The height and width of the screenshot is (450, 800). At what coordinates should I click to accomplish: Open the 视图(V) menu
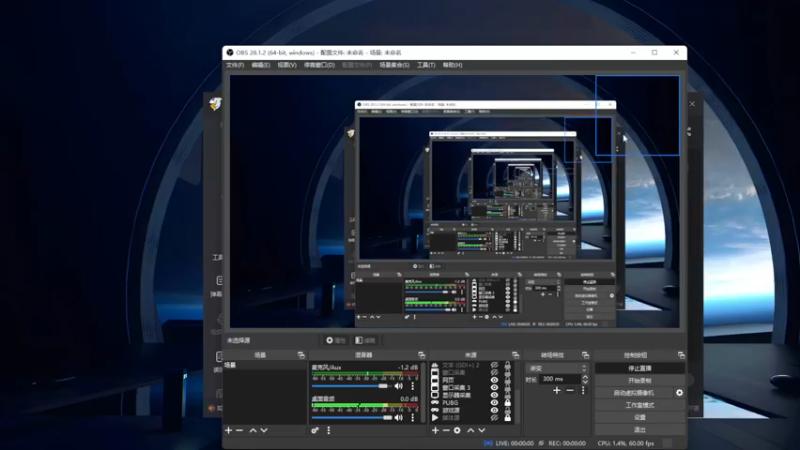tap(287, 65)
